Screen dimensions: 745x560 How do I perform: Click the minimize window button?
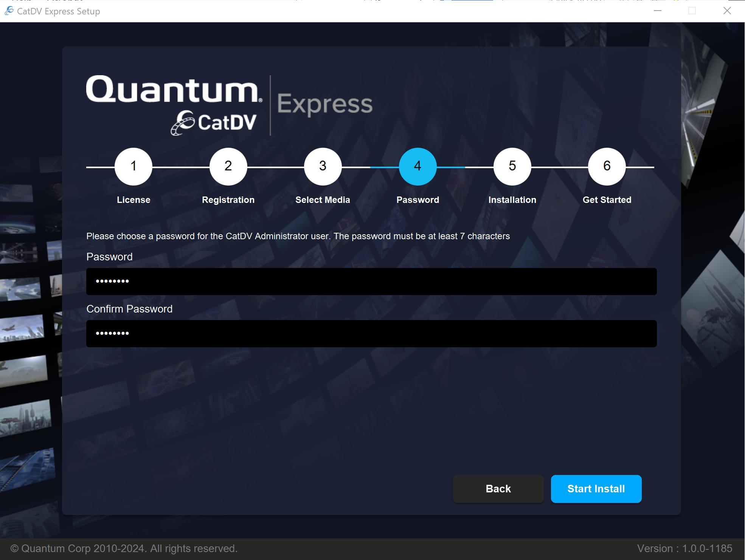pyautogui.click(x=657, y=12)
